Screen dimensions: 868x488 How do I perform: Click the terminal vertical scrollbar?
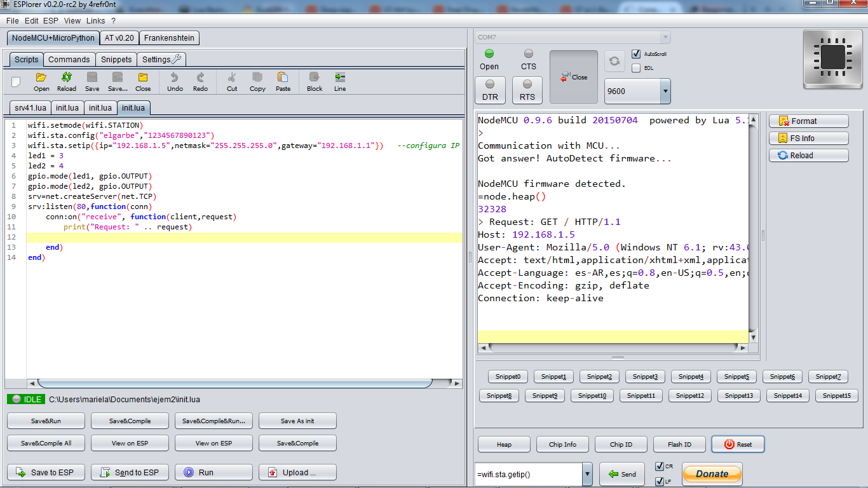tap(753, 227)
